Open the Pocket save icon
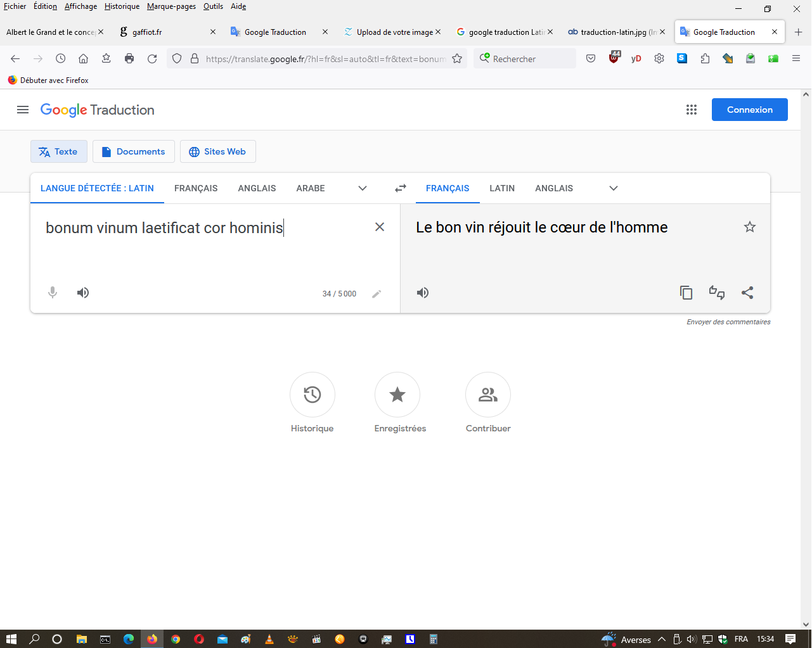This screenshot has width=812, height=648. 591,59
